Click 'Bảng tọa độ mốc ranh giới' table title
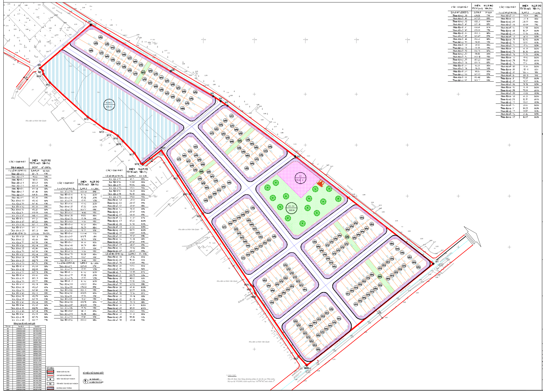The height and width of the screenshot is (392, 543). [x=24, y=324]
